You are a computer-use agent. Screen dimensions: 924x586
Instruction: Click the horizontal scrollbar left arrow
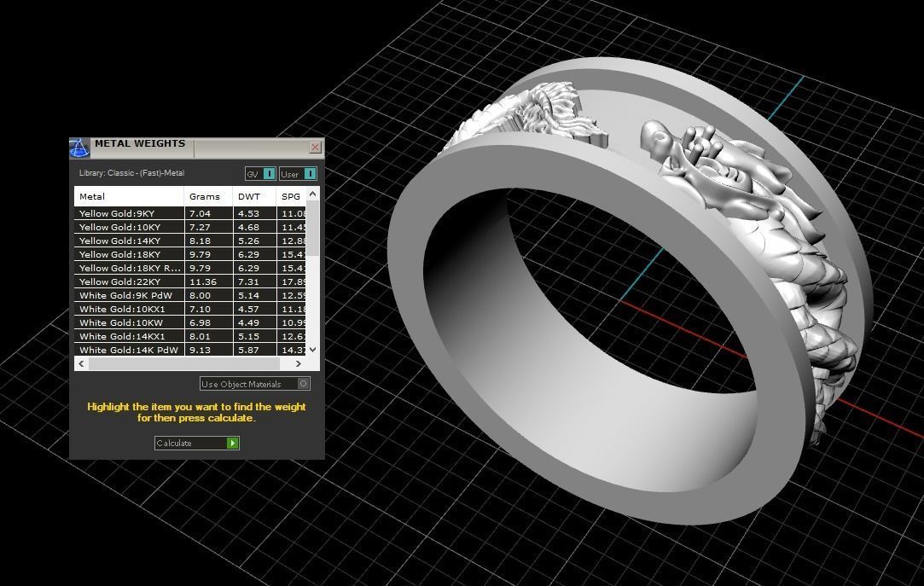[x=81, y=364]
